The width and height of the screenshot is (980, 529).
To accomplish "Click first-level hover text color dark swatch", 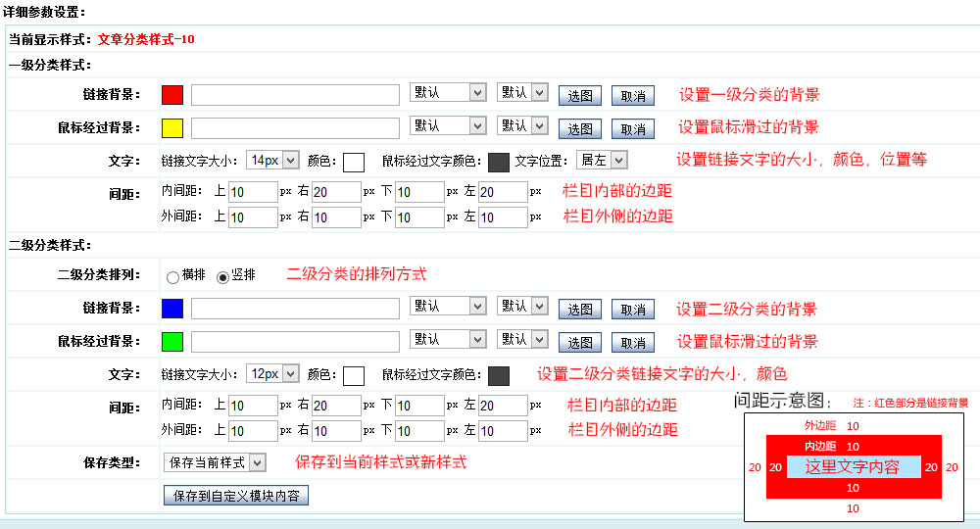I will 498,162.
